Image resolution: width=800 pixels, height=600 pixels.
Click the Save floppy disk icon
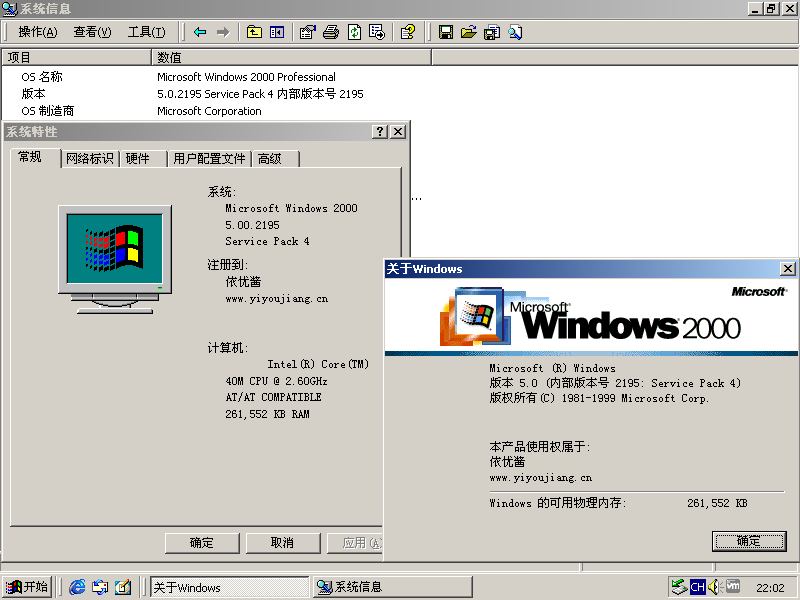click(x=445, y=32)
